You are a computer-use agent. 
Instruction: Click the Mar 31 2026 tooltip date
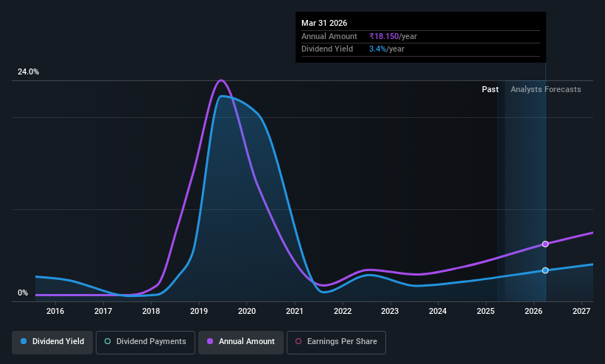click(x=324, y=23)
